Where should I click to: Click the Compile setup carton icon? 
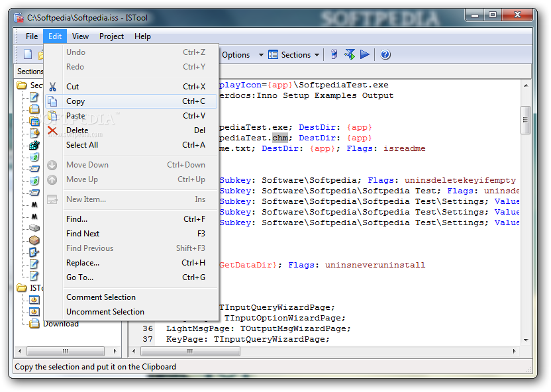click(x=334, y=54)
